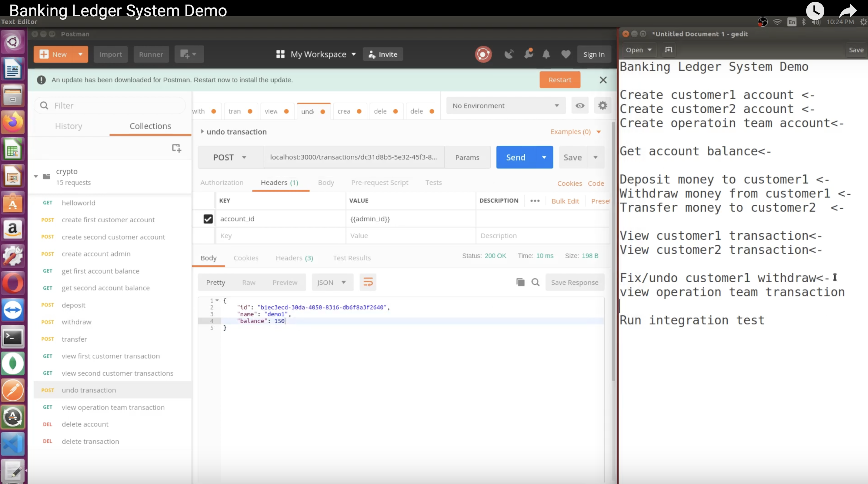The height and width of the screenshot is (484, 868).
Task: Open the Pre-request Script tab
Action: coord(379,183)
